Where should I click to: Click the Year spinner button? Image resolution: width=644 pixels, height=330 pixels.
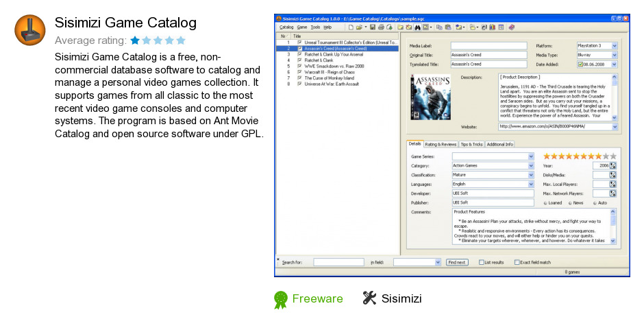[x=612, y=165]
